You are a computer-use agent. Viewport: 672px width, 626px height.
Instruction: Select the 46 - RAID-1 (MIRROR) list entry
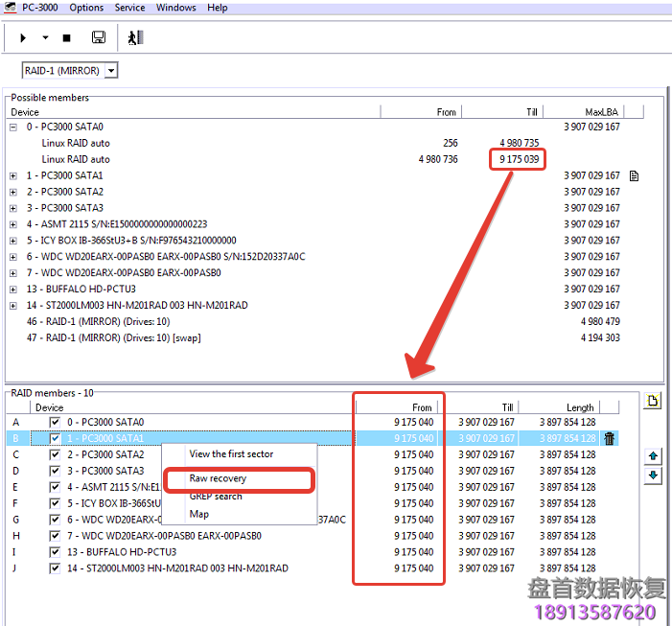(98, 321)
